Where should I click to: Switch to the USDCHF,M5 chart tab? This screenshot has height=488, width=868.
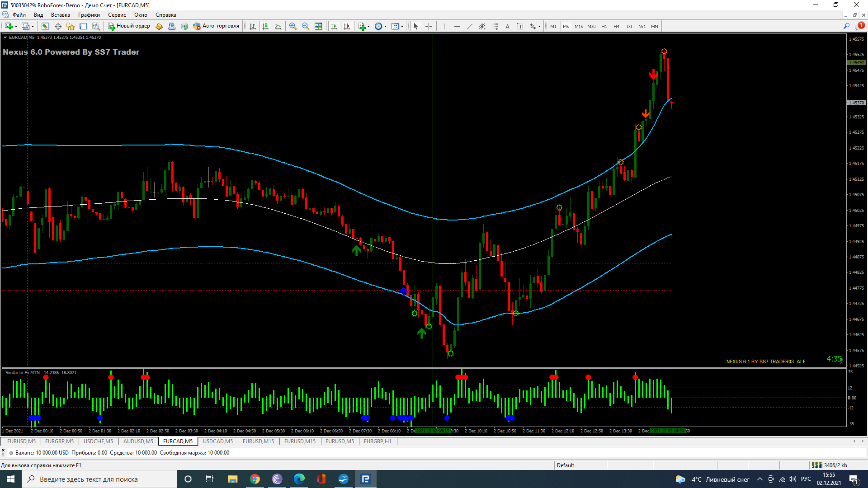click(98, 441)
